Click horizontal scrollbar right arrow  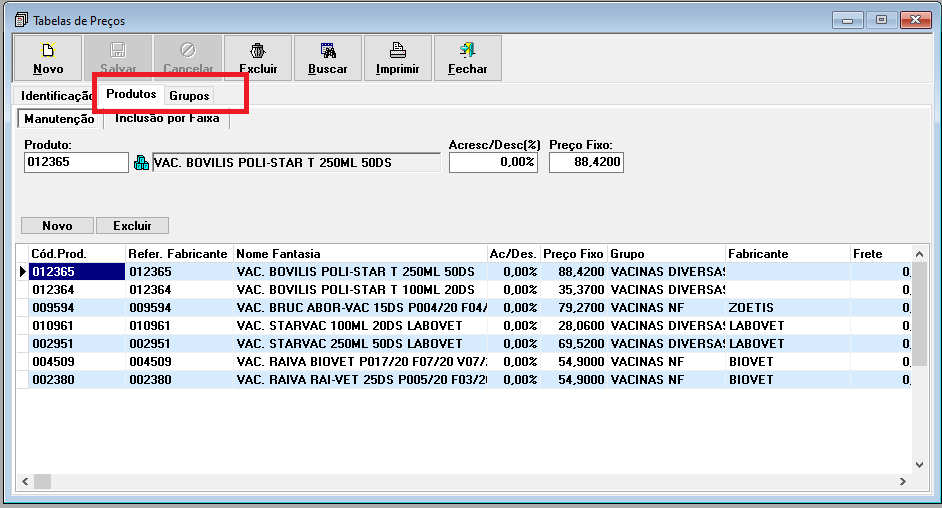(x=902, y=482)
